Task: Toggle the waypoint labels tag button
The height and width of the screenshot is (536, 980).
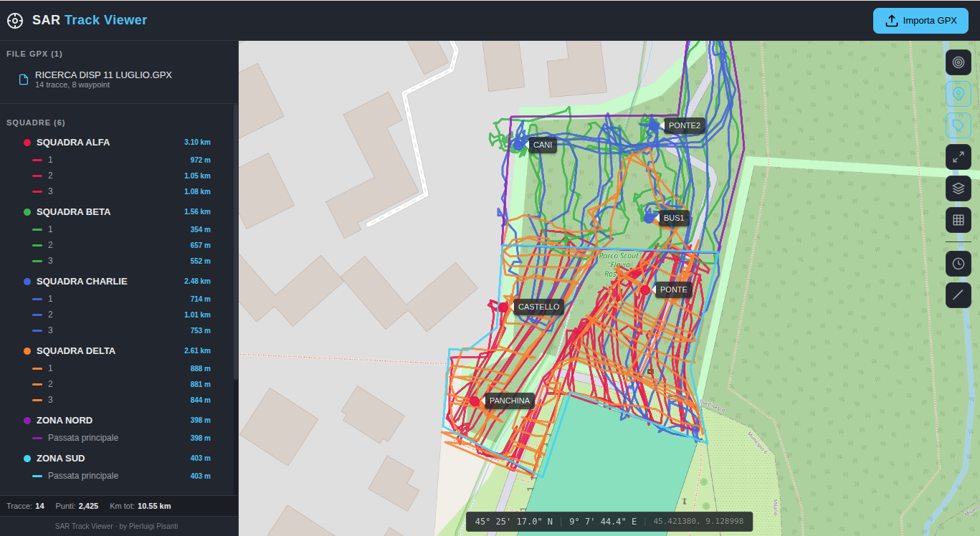Action: point(958,125)
